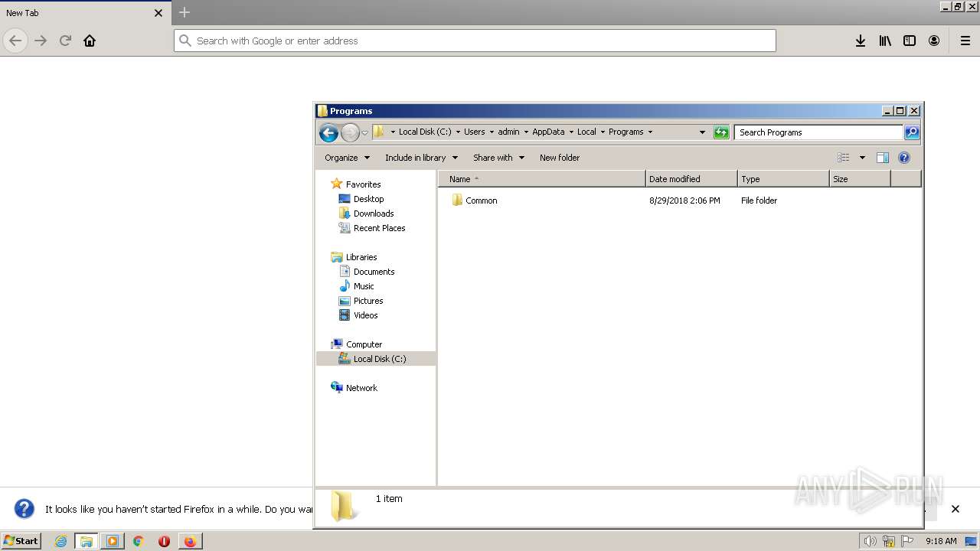Image resolution: width=980 pixels, height=551 pixels.
Task: Sort by Size column header
Action: 860,179
